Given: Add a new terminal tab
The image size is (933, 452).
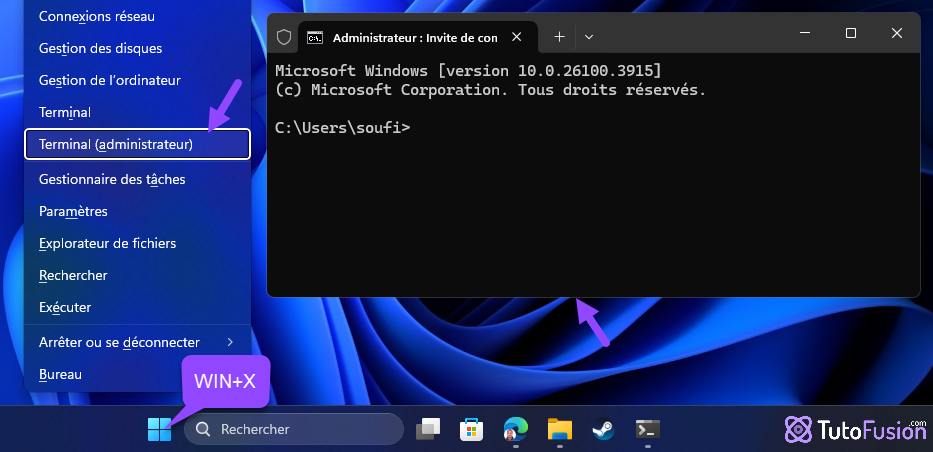Looking at the screenshot, I should (x=559, y=37).
